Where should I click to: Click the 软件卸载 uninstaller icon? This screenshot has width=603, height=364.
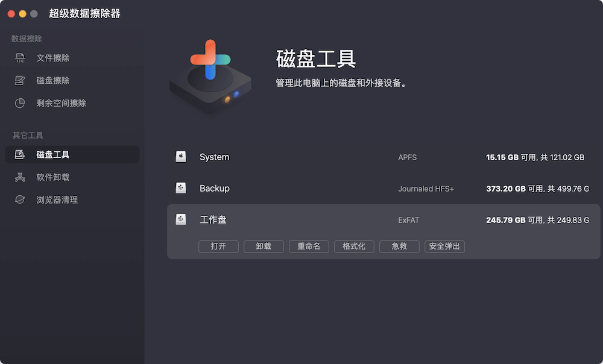click(x=19, y=177)
